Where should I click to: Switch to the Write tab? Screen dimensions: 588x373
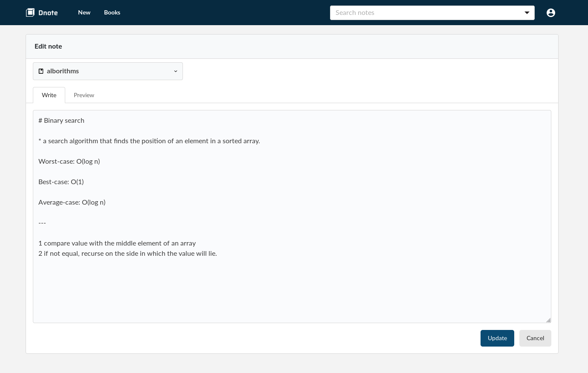(x=49, y=95)
